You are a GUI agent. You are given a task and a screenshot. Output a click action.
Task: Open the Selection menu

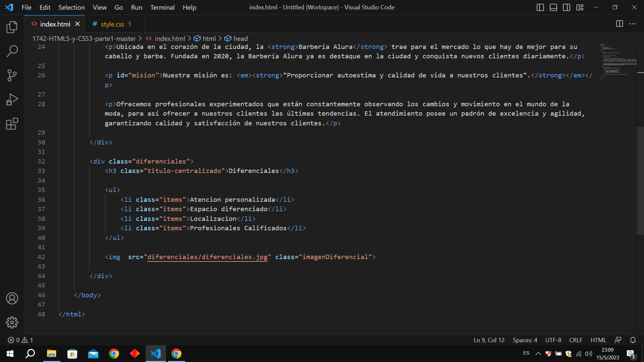click(x=71, y=7)
